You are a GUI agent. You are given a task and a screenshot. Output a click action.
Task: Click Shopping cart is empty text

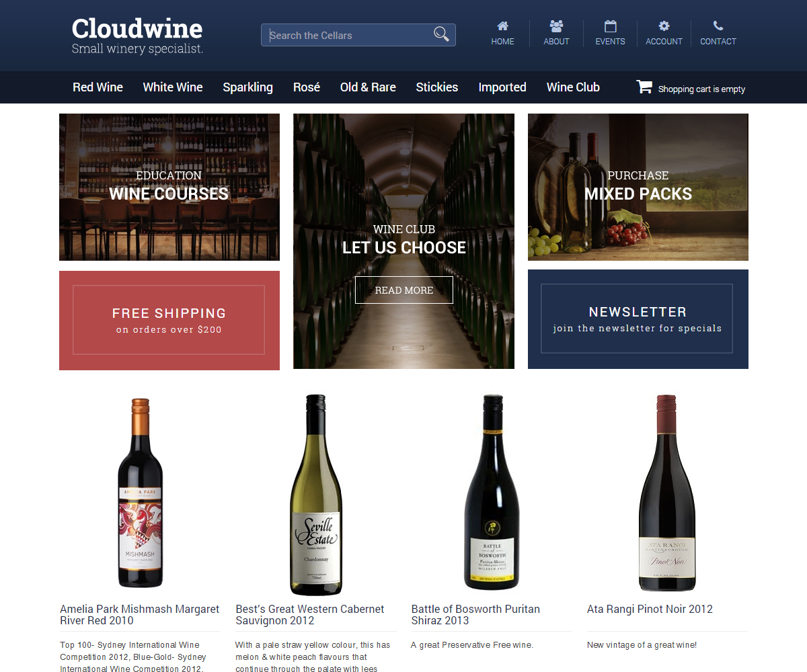[x=701, y=89]
